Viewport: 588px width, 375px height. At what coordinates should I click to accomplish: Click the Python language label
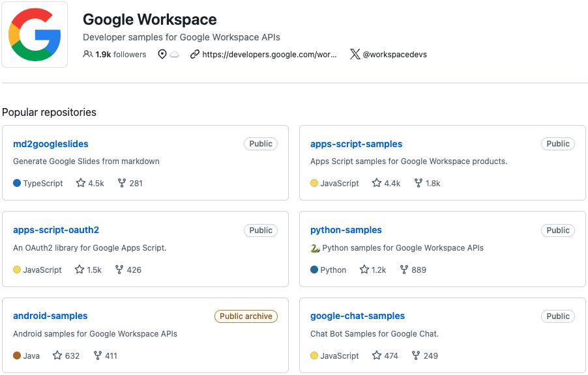pos(333,270)
